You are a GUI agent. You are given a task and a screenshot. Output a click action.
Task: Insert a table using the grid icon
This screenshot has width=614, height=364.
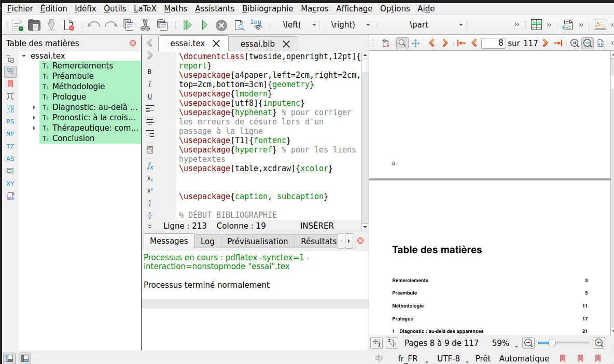click(x=536, y=25)
